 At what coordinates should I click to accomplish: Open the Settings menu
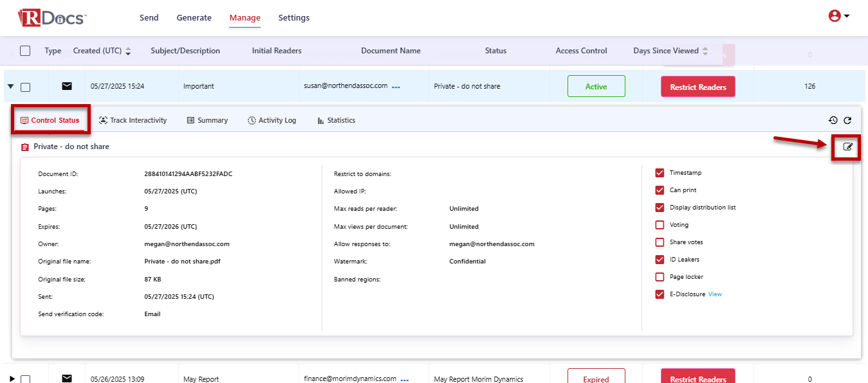click(x=293, y=18)
